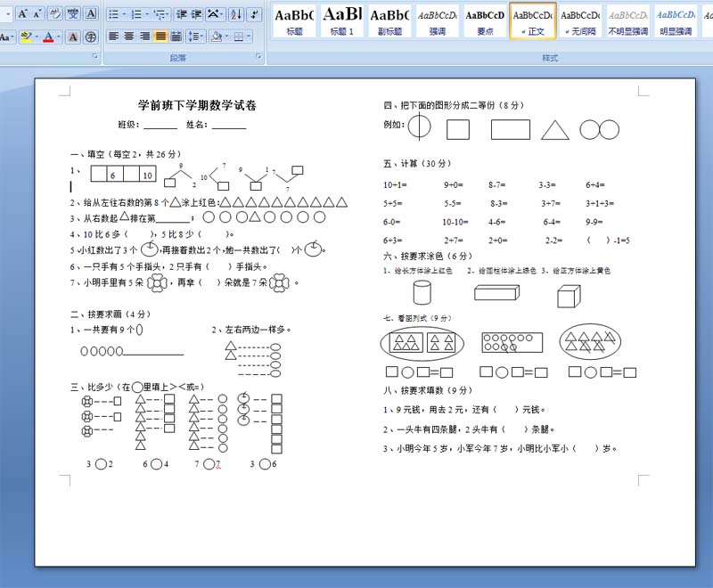This screenshot has width=713, height=588.
Task: Click the heading 三、比多少
Action: pos(137,388)
